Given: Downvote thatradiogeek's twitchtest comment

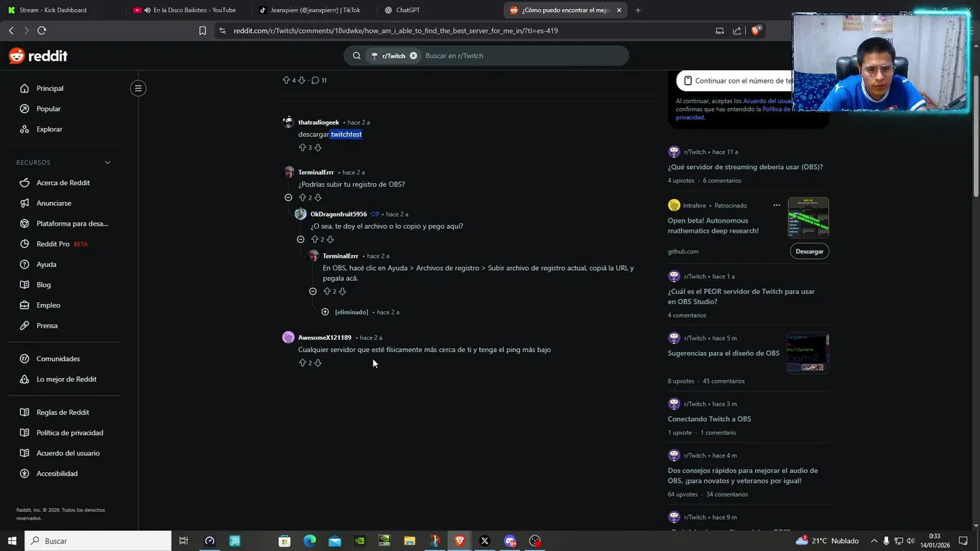Looking at the screenshot, I should pyautogui.click(x=318, y=148).
